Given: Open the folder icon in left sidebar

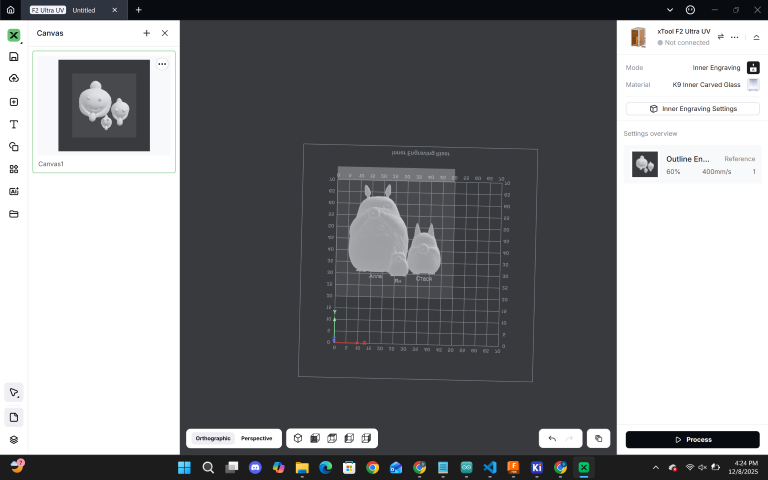Looking at the screenshot, I should click(14, 214).
